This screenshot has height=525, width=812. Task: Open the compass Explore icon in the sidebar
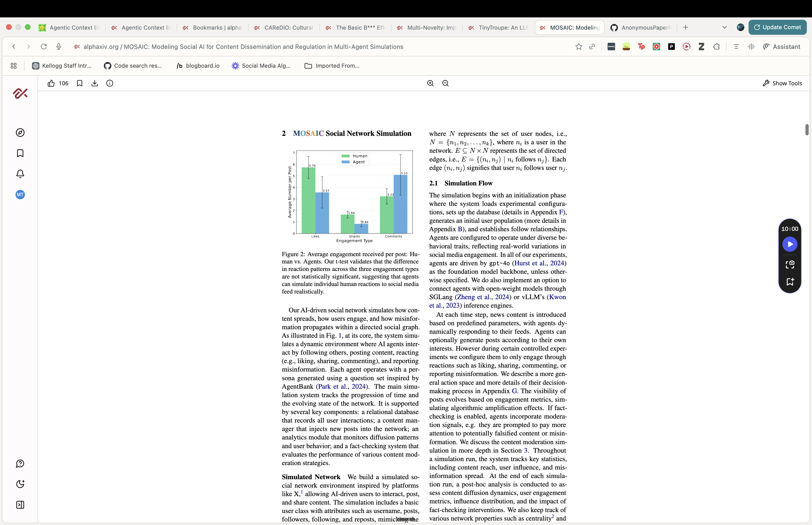tap(20, 133)
